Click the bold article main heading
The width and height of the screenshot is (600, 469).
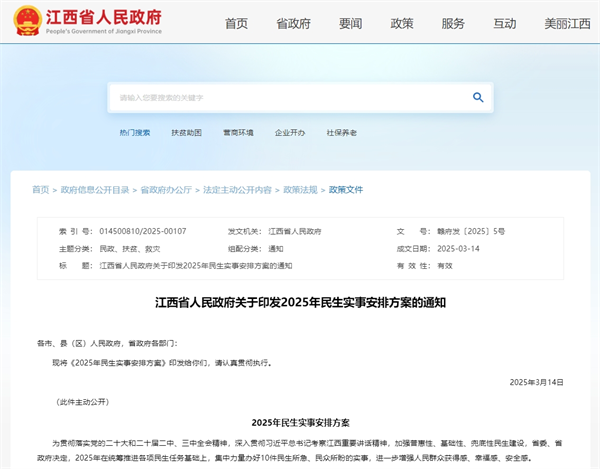click(x=300, y=302)
